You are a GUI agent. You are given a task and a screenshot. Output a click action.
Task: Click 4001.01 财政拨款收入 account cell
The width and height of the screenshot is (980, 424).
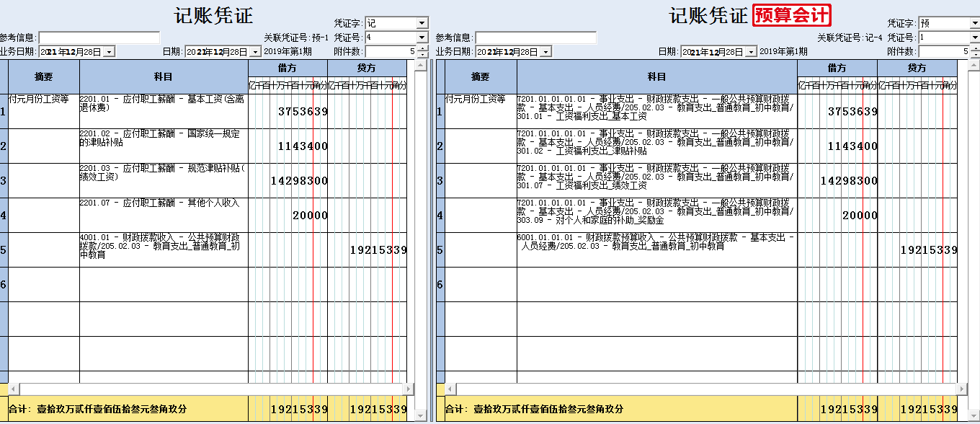click(164, 249)
